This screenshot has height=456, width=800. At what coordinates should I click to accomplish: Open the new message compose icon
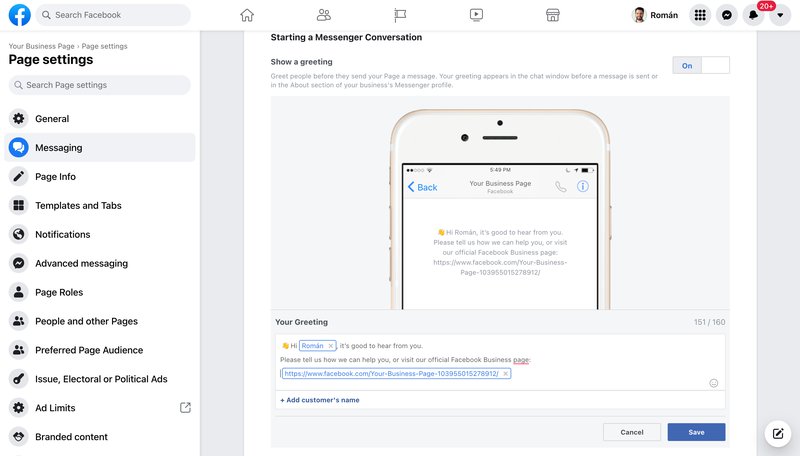[778, 434]
